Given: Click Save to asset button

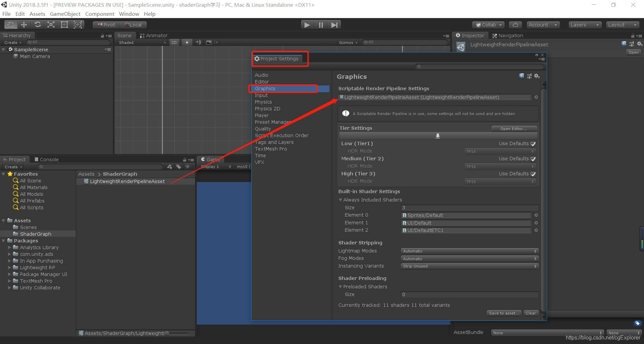Looking at the screenshot, I should [504, 313].
